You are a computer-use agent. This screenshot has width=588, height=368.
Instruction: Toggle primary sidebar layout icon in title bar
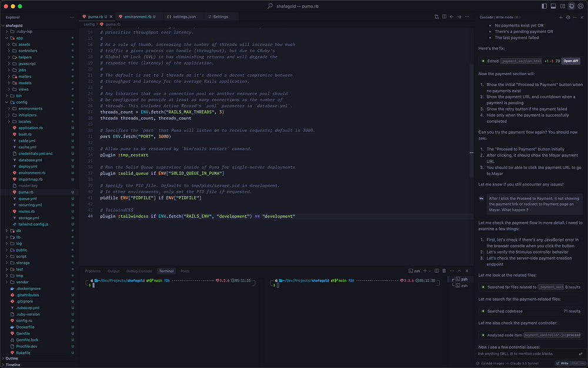(x=544, y=6)
